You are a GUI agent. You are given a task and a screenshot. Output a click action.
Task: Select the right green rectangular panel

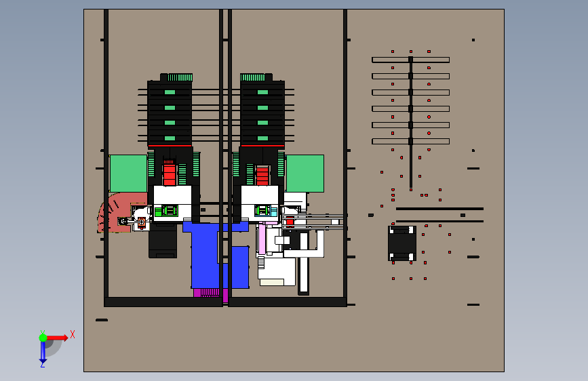click(x=305, y=174)
